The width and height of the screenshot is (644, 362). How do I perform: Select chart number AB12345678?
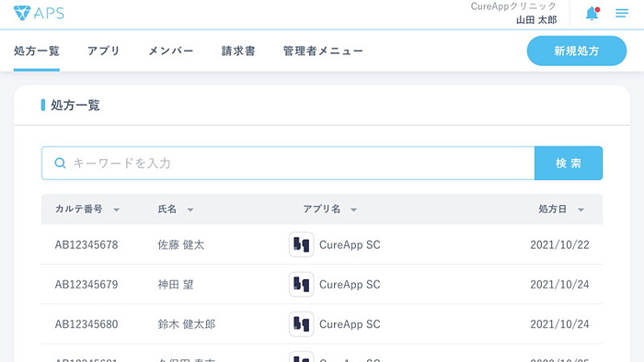[x=86, y=244]
